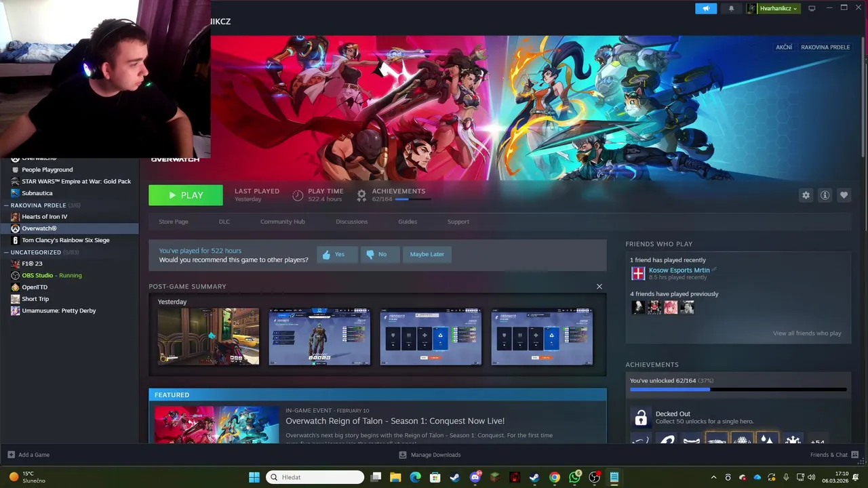Switch Steam to Big Picture mode
Image resolution: width=868 pixels, height=488 pixels.
pyautogui.click(x=812, y=8)
